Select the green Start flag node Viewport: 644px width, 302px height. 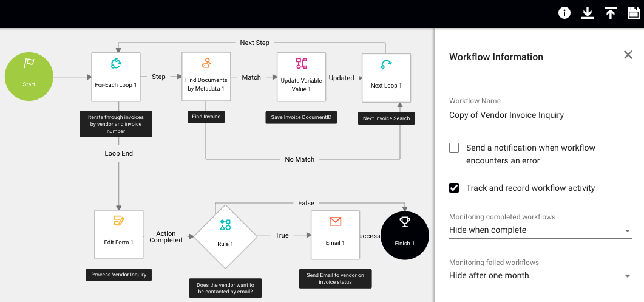pos(29,77)
